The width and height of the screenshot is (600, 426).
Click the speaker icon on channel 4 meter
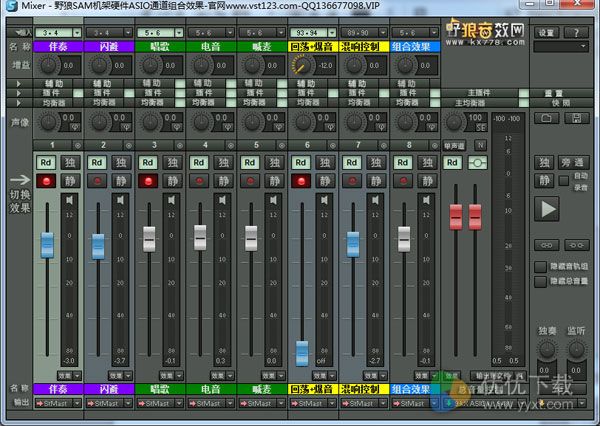tap(222, 200)
